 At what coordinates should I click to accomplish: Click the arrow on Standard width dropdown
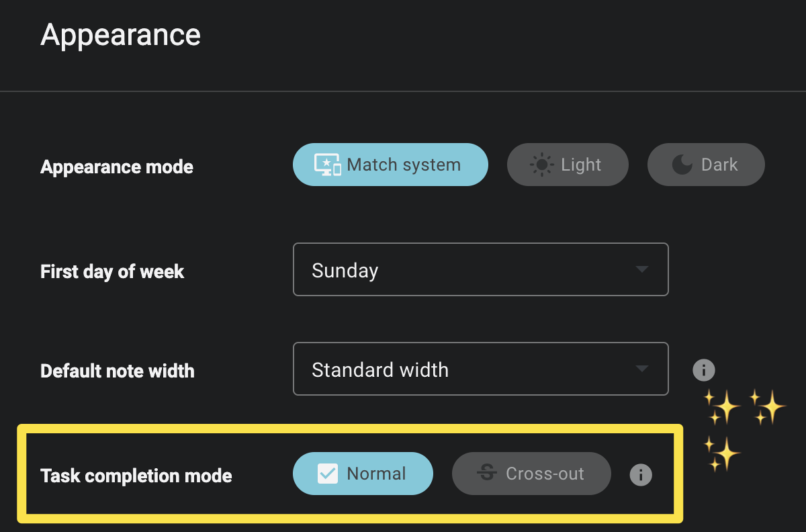(x=642, y=369)
